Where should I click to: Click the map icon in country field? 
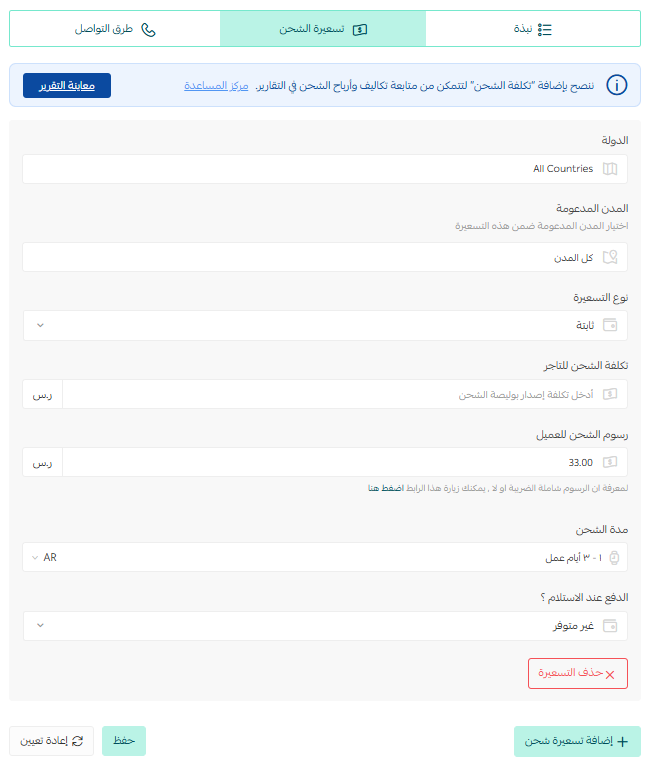tap(610, 169)
